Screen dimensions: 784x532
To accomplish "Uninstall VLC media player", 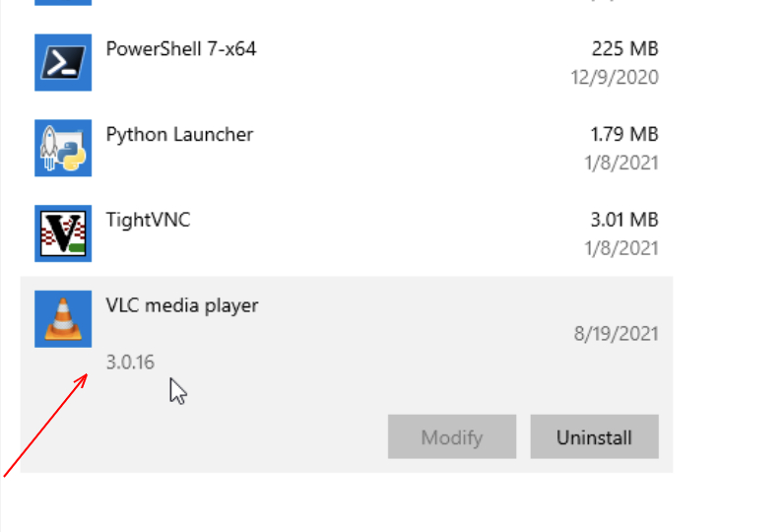I will (x=594, y=437).
